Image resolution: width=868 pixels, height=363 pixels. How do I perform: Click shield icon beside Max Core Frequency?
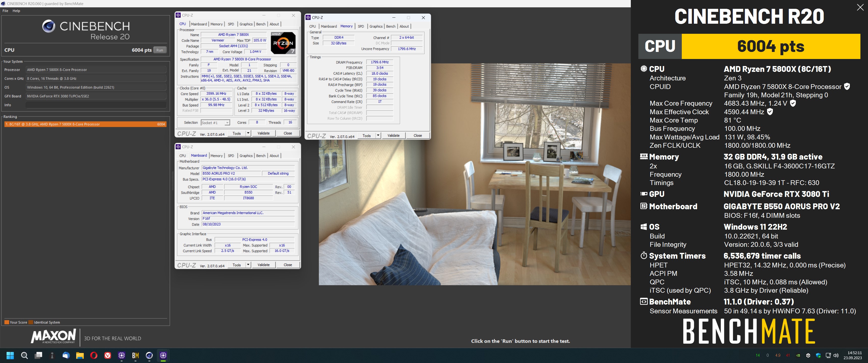(x=793, y=103)
